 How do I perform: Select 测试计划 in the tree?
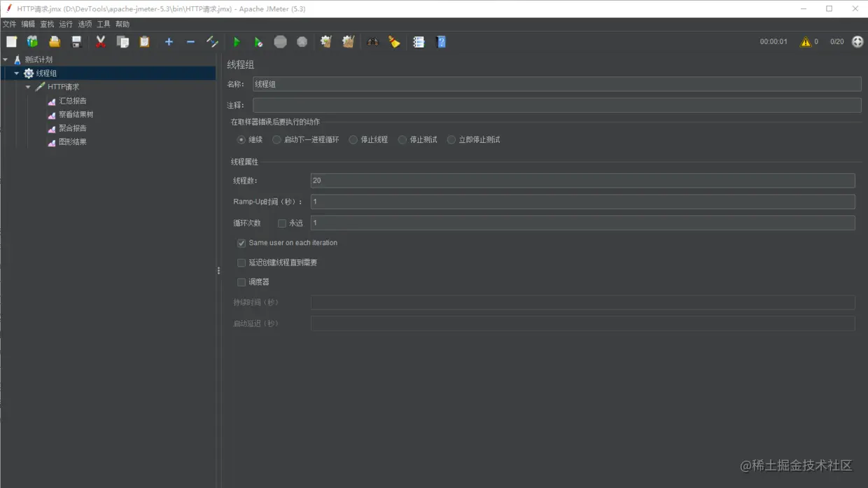pyautogui.click(x=38, y=60)
